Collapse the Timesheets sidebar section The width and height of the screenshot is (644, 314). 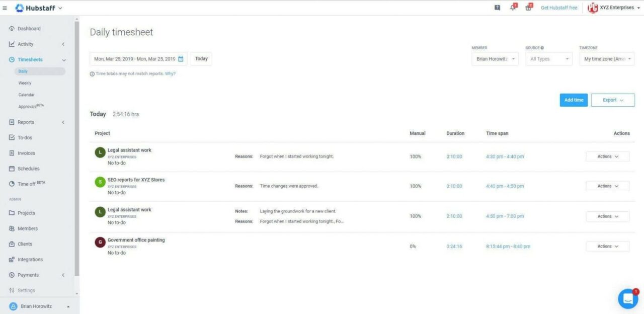(63, 59)
